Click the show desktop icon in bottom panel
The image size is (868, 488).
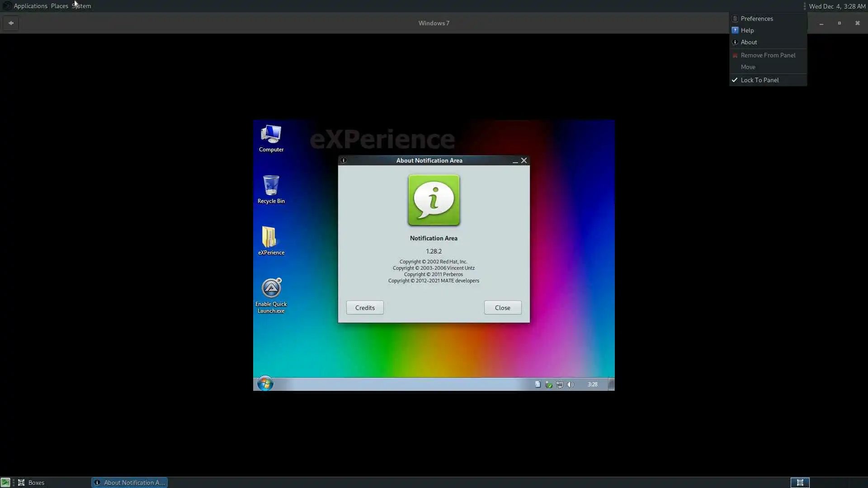[x=5, y=483]
